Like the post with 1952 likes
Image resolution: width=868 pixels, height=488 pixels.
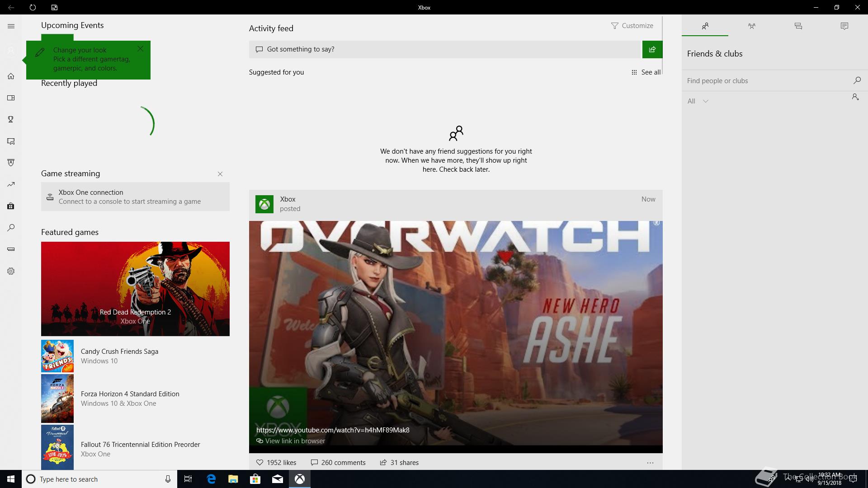pos(276,463)
